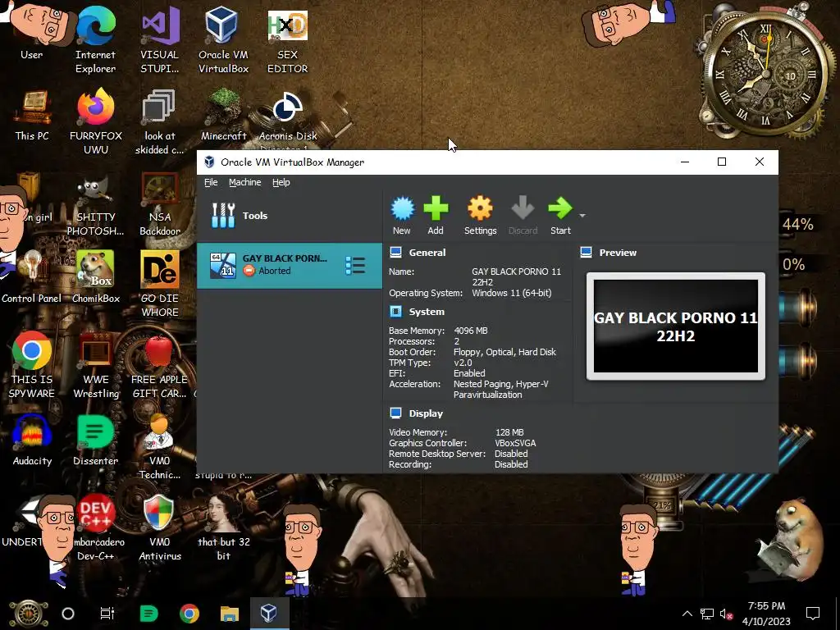Select the User desktop icon
The height and width of the screenshot is (630, 840).
[32, 33]
